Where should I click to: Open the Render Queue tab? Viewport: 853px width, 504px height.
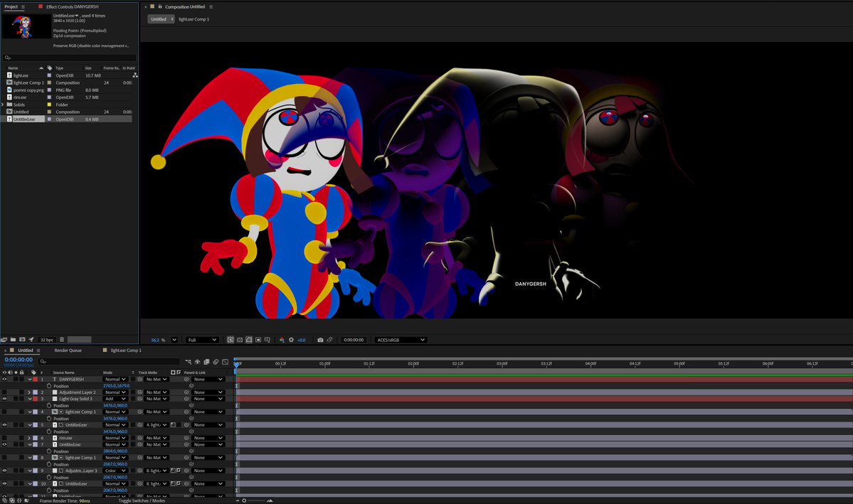point(68,350)
